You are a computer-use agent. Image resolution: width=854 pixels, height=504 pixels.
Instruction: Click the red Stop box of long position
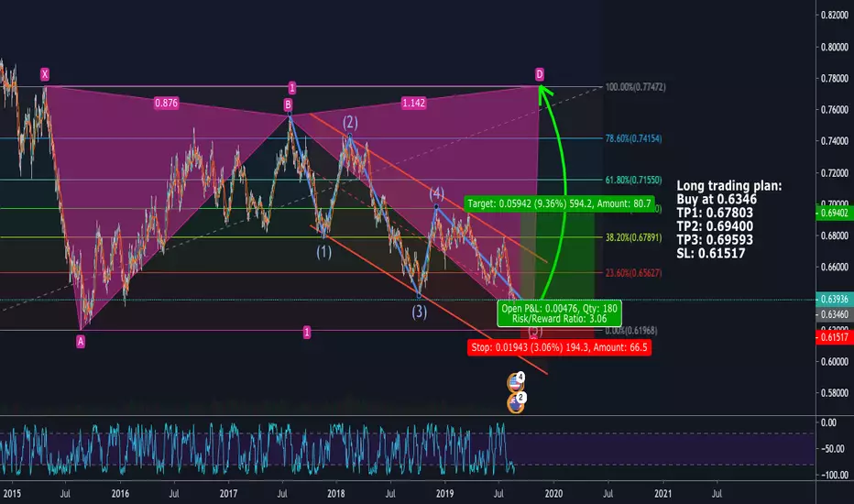click(559, 347)
